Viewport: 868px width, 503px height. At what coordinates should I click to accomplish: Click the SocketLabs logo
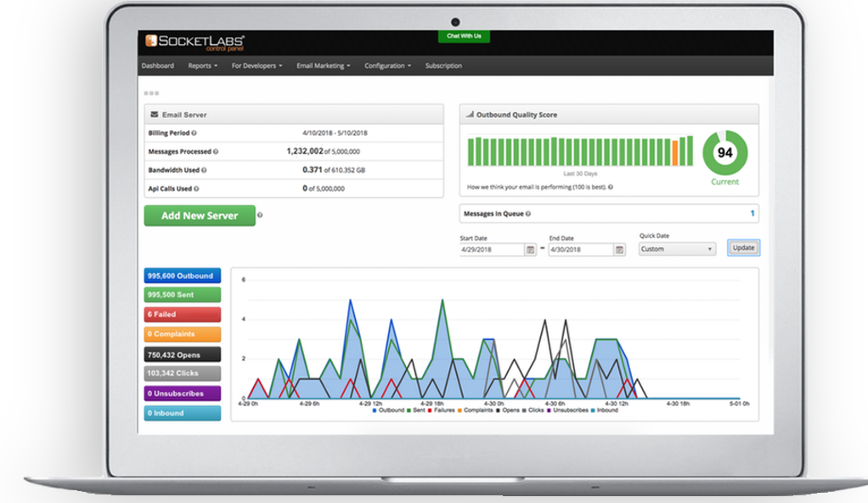[194, 42]
